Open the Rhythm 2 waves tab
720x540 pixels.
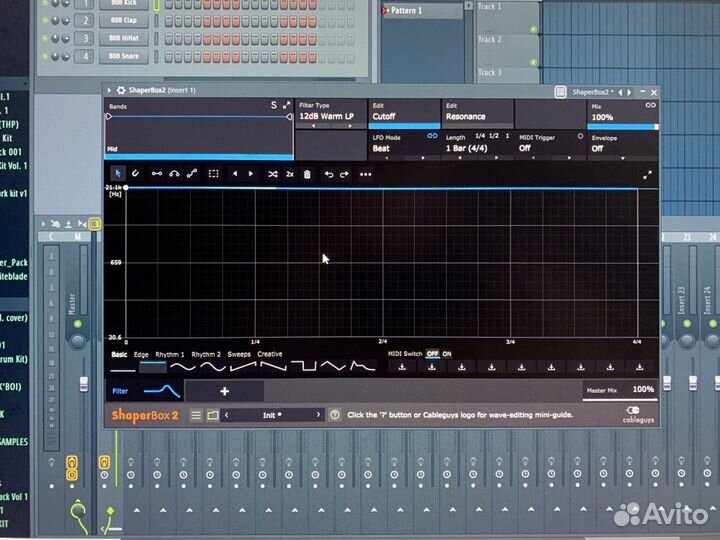[x=206, y=354]
